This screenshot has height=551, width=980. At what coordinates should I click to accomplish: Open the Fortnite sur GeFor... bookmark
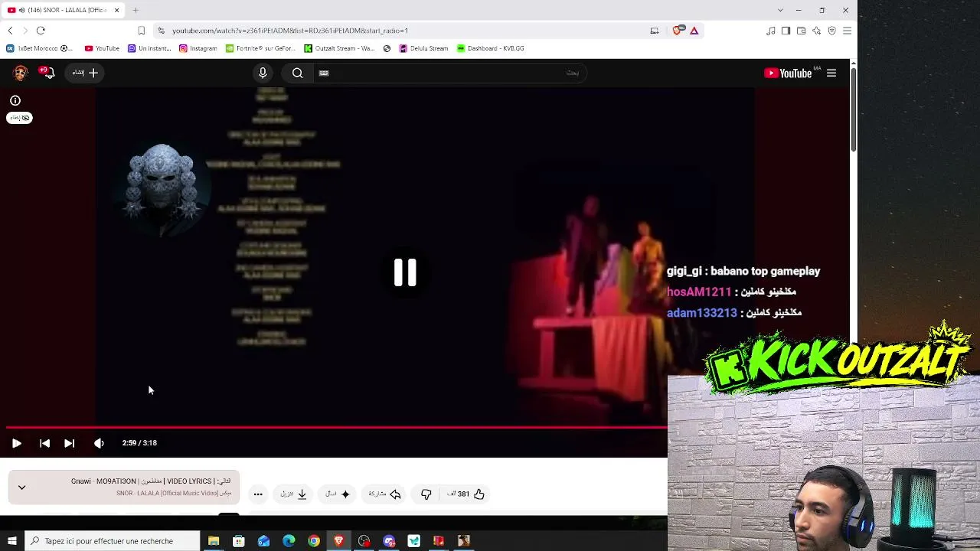click(x=261, y=48)
